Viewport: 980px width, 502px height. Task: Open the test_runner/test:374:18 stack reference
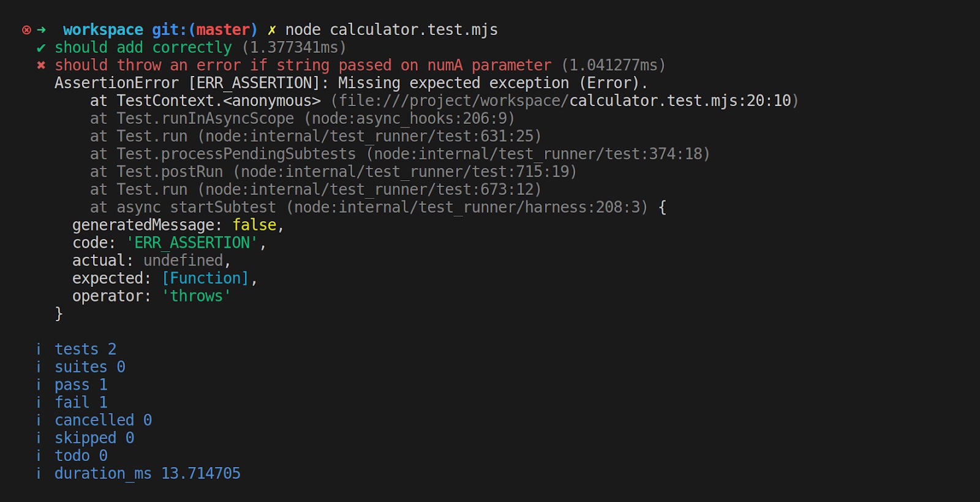point(538,154)
